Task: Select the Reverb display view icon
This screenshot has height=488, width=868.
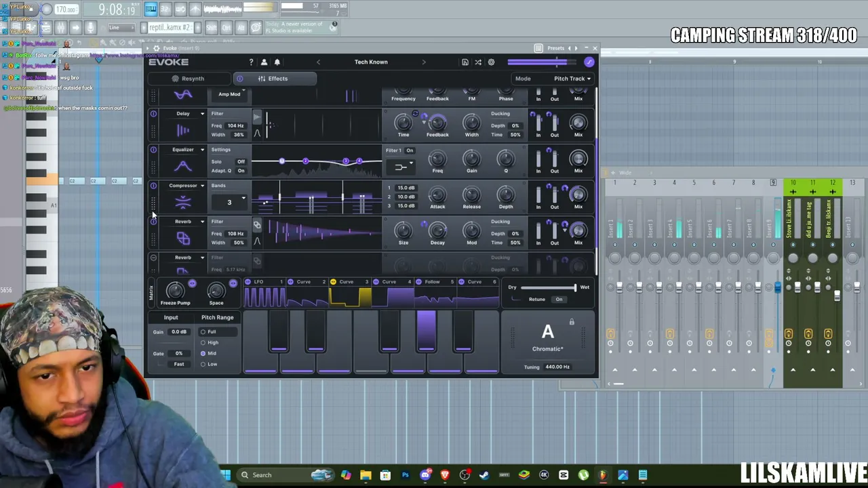Action: (257, 226)
